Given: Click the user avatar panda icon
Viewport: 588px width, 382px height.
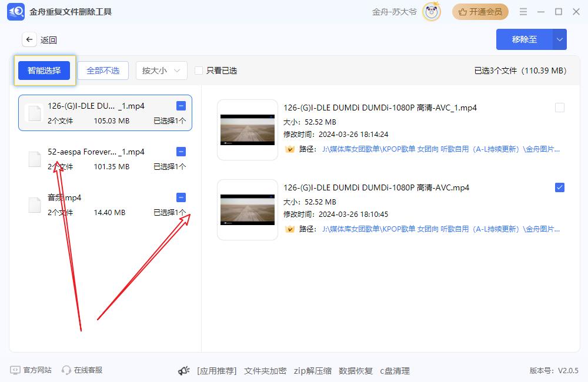Looking at the screenshot, I should 432,12.
